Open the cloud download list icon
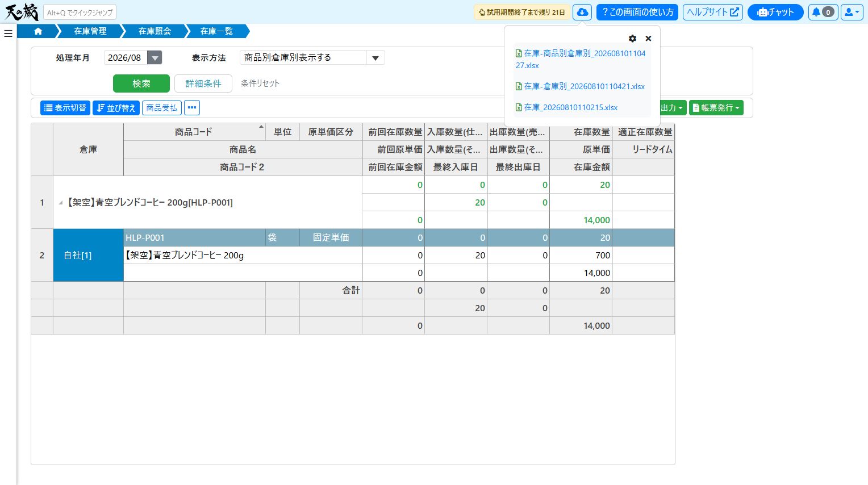 click(x=582, y=12)
